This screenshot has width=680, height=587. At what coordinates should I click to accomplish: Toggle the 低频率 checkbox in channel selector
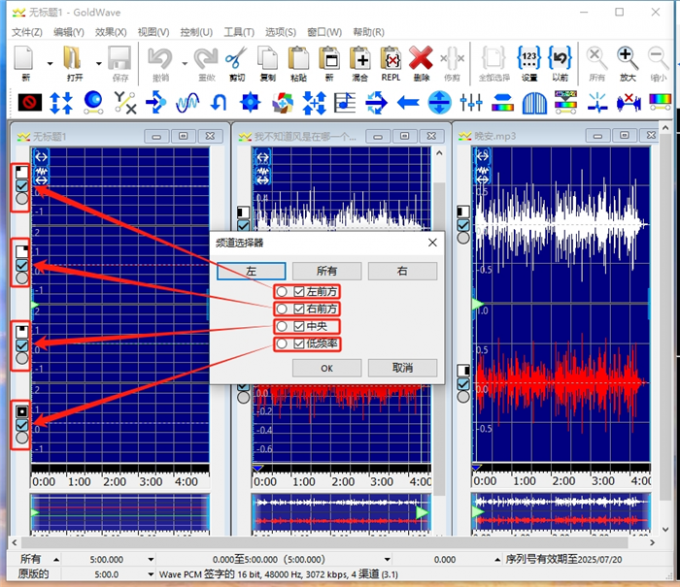(299, 344)
